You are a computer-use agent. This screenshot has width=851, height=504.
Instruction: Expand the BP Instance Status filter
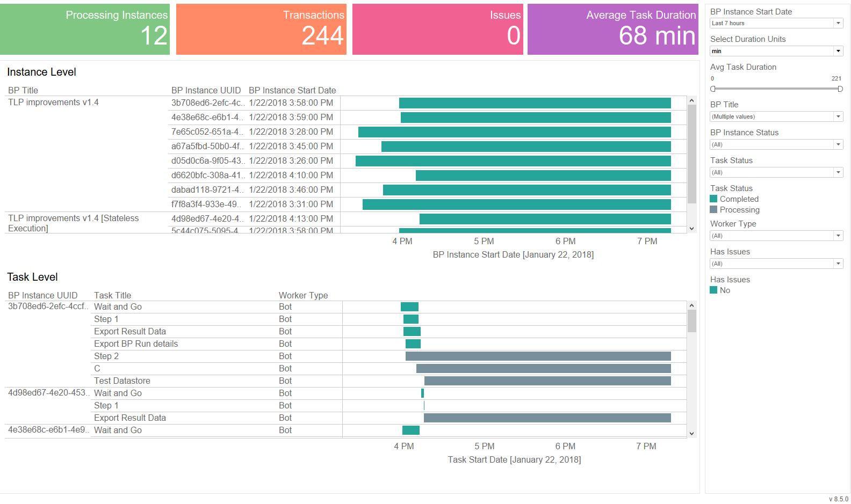776,144
